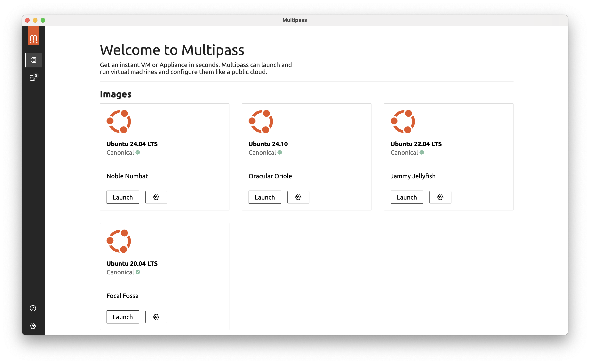This screenshot has height=364, width=590.
Task: Configure Ubuntu 24.10 with gear button
Action: pyautogui.click(x=298, y=197)
